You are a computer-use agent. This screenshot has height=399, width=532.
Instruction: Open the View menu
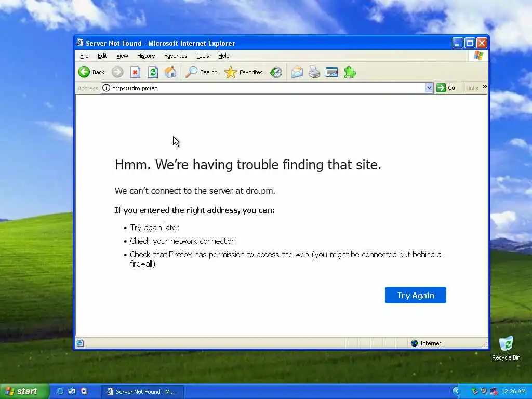[122, 56]
